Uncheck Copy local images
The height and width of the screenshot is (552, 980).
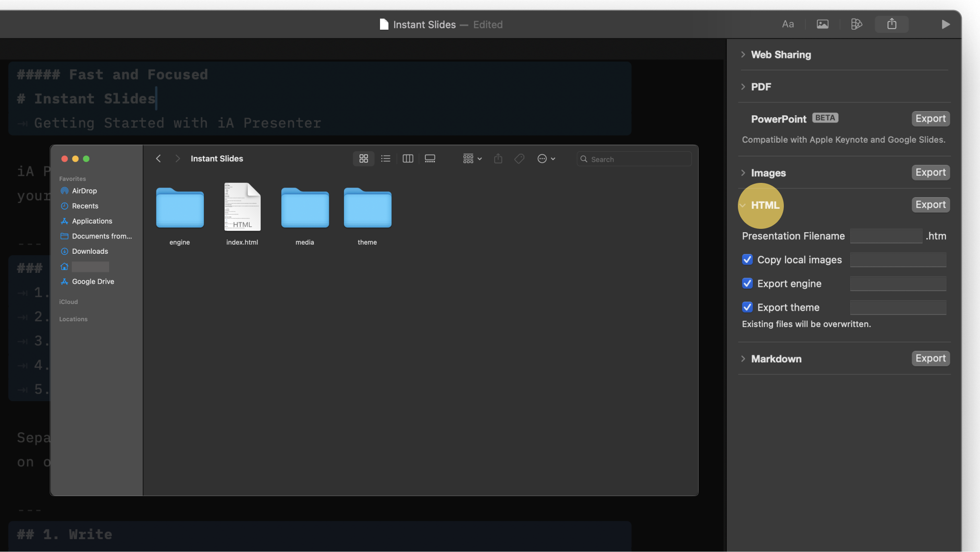(x=748, y=259)
